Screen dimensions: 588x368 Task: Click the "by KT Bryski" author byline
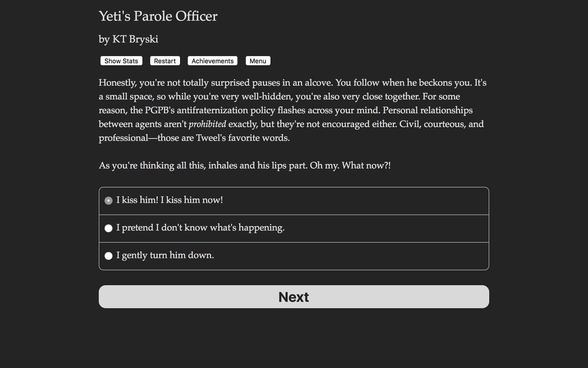pos(128,39)
